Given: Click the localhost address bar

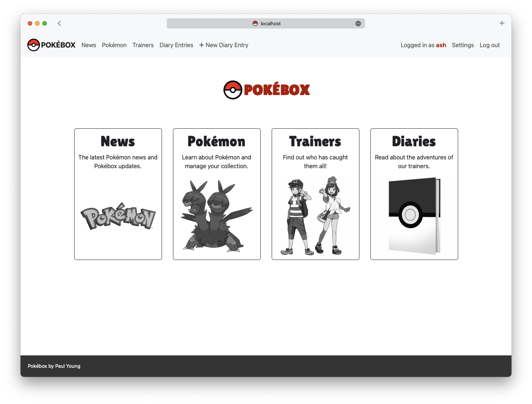Looking at the screenshot, I should [266, 23].
